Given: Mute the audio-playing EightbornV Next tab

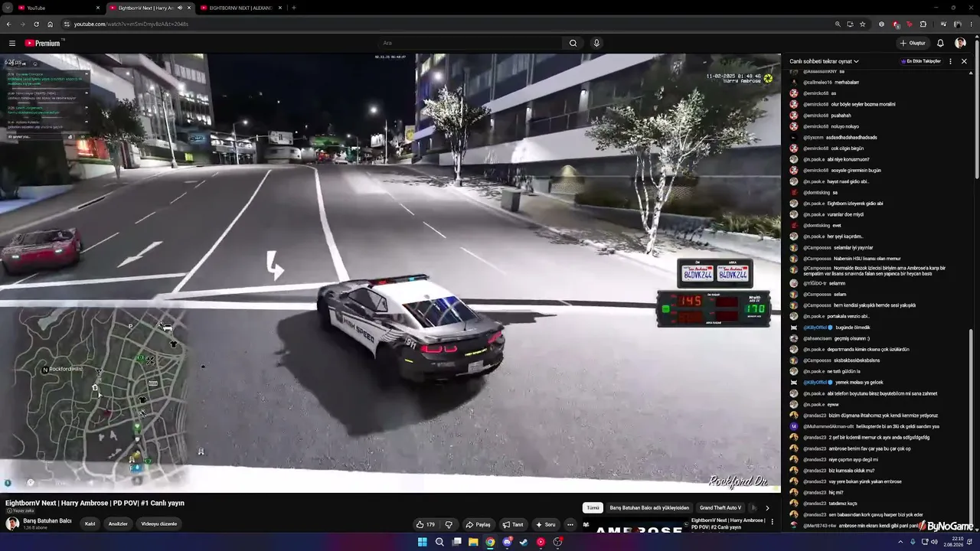Looking at the screenshot, I should [x=180, y=8].
